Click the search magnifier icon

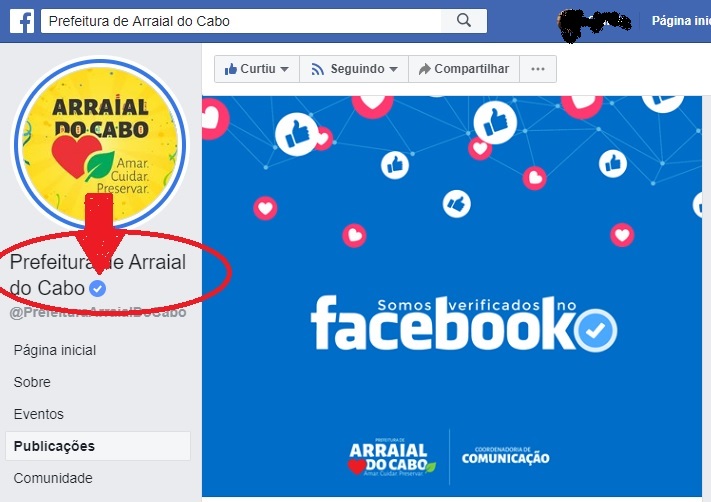coord(463,20)
